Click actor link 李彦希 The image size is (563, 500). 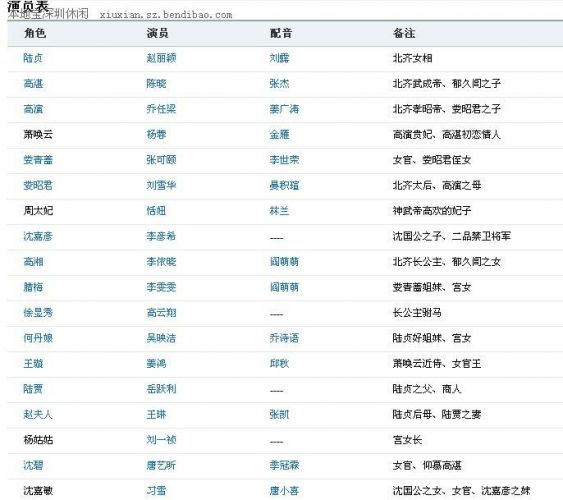(x=161, y=236)
